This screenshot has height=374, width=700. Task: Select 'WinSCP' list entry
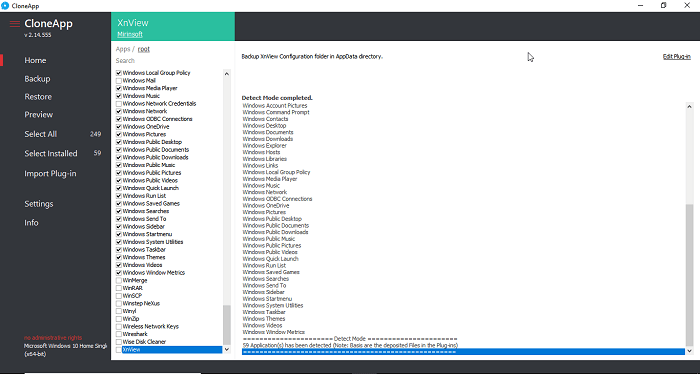click(x=132, y=295)
